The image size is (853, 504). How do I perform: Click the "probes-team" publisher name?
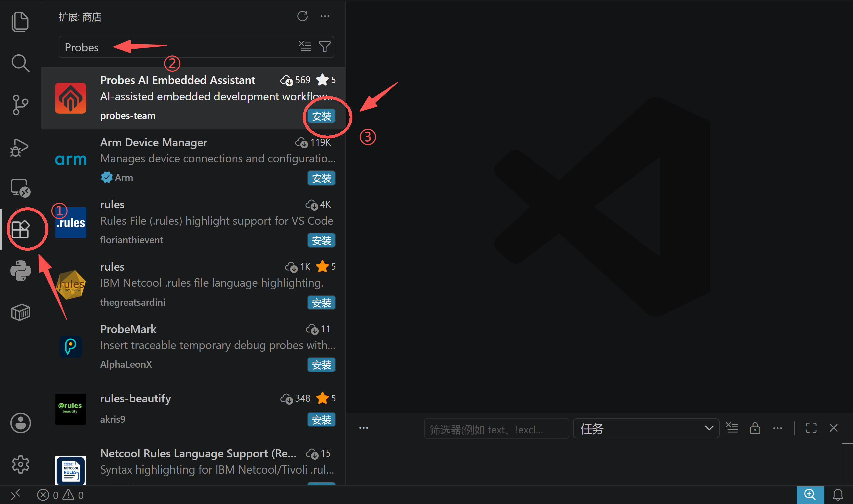(128, 116)
